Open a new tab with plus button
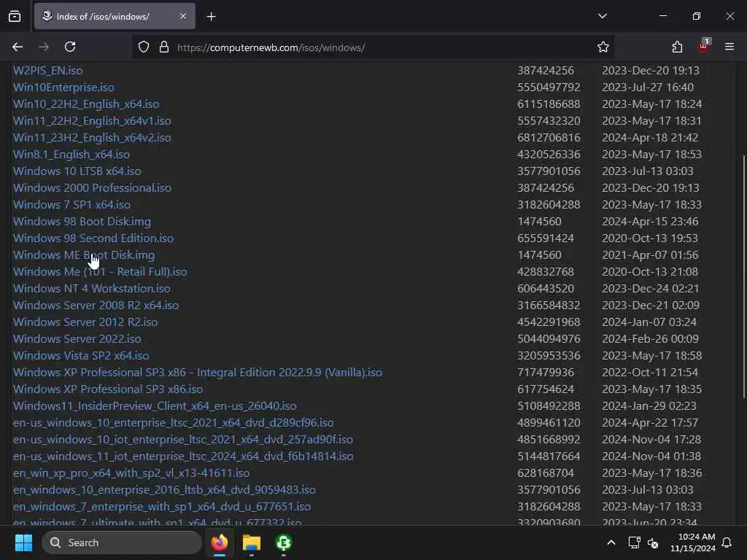This screenshot has width=747, height=560. coord(211,17)
